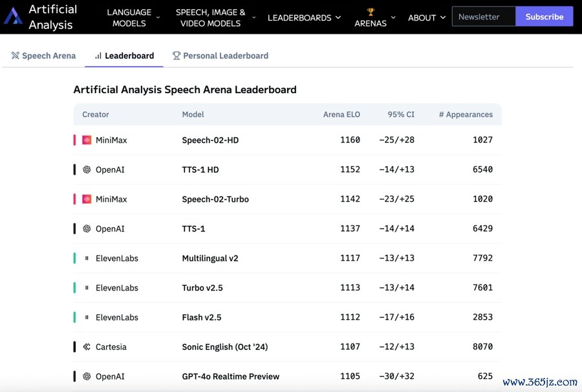Image resolution: width=582 pixels, height=392 pixels.
Task: Sort by the # Appearances column header
Action: click(x=465, y=114)
